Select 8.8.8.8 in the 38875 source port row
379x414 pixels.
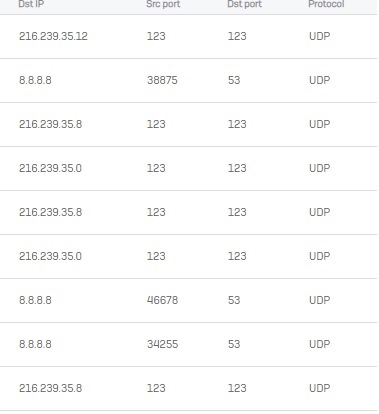tap(35, 80)
